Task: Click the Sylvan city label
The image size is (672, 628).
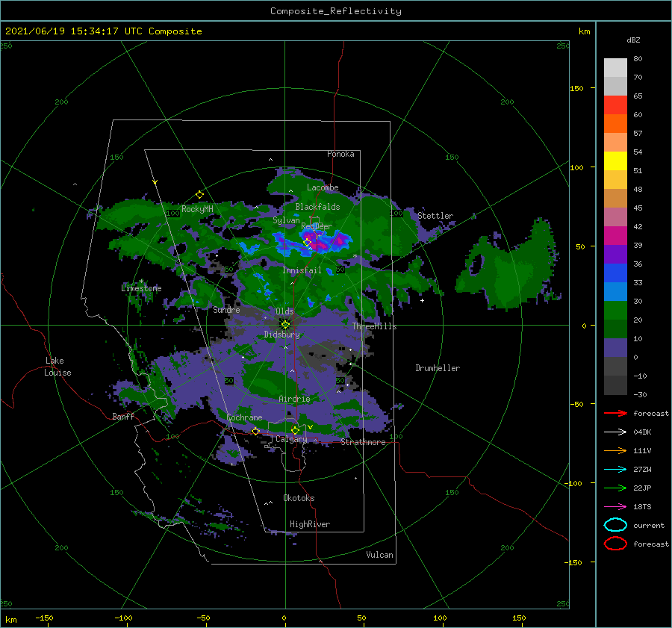Action: 286,220
